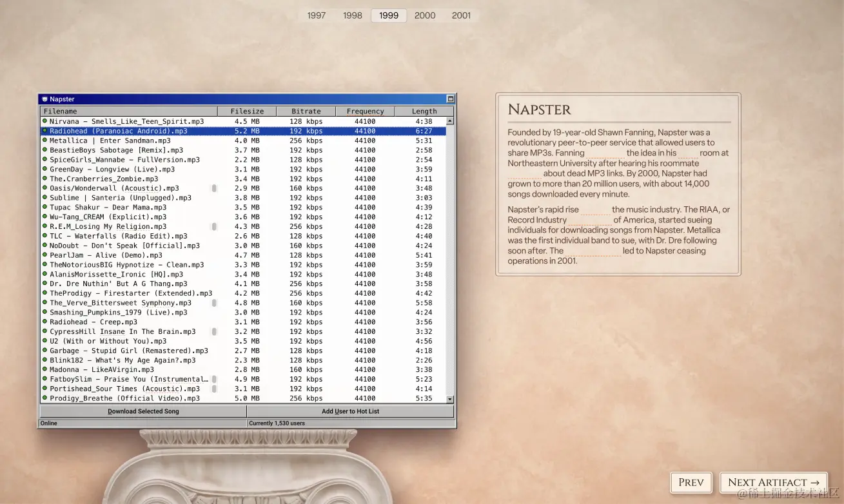Click the file list scrollbar up arrow
Image resolution: width=844 pixels, height=504 pixels.
(x=450, y=121)
